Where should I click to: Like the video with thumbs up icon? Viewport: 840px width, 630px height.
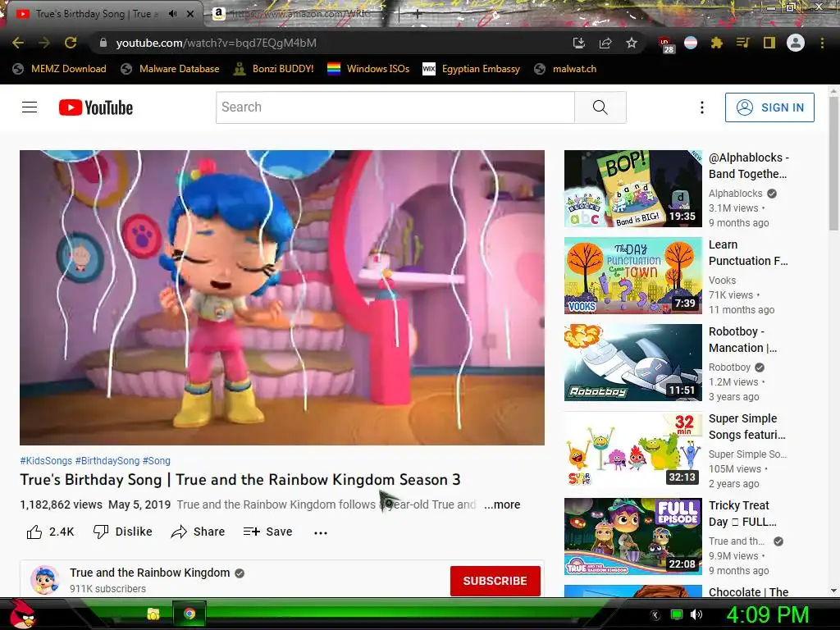(x=34, y=532)
